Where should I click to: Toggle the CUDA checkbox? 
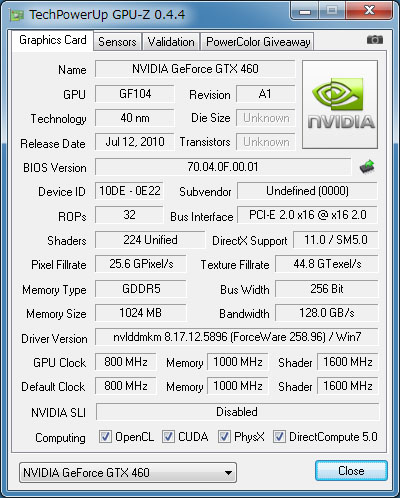(x=168, y=436)
